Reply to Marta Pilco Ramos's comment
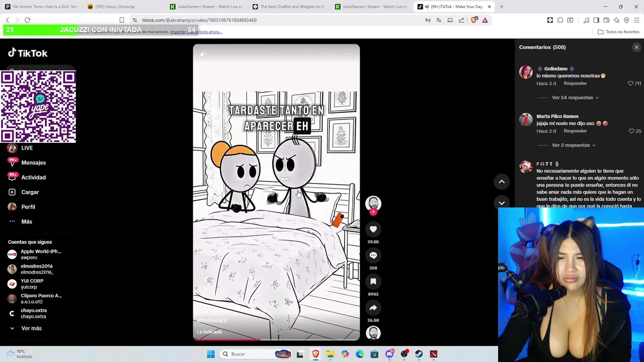This screenshot has width=644, height=362. coord(575,131)
